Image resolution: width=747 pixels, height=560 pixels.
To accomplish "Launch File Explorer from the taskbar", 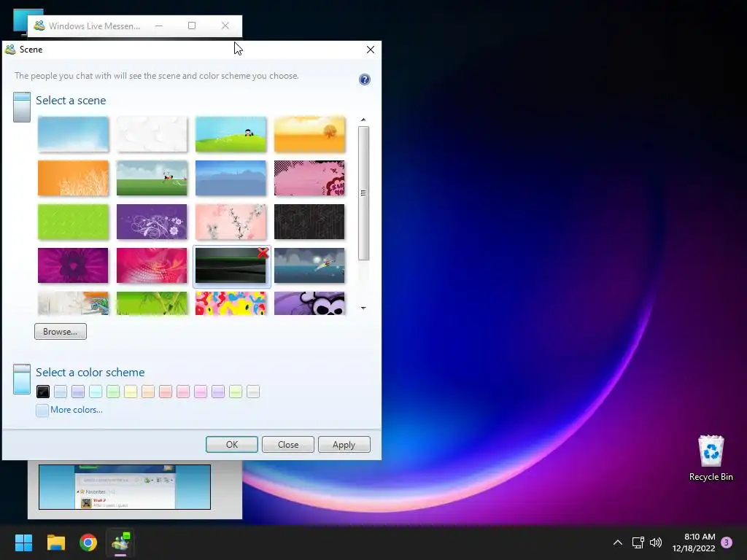I will pos(55,542).
